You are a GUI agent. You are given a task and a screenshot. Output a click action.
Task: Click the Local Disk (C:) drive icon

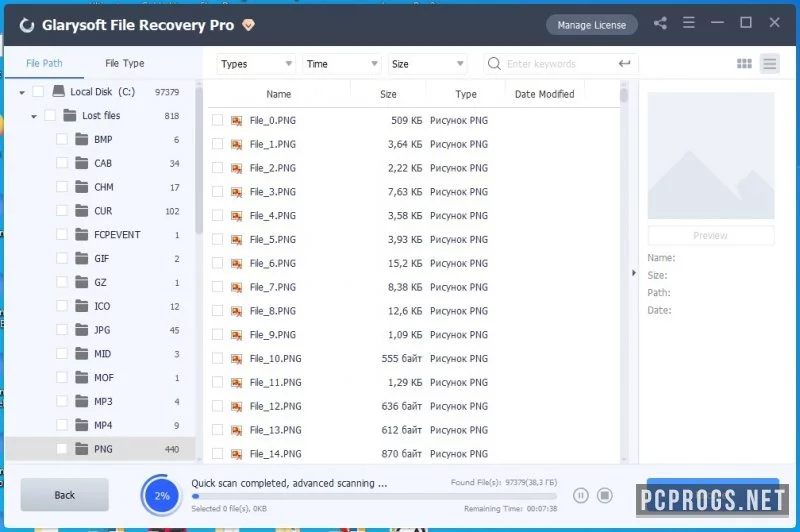(x=59, y=91)
